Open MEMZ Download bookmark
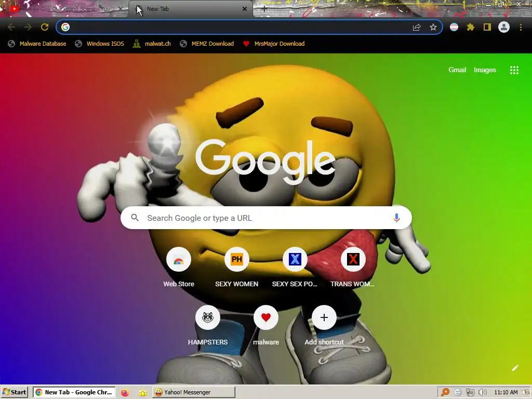The height and width of the screenshot is (399, 532). point(207,44)
